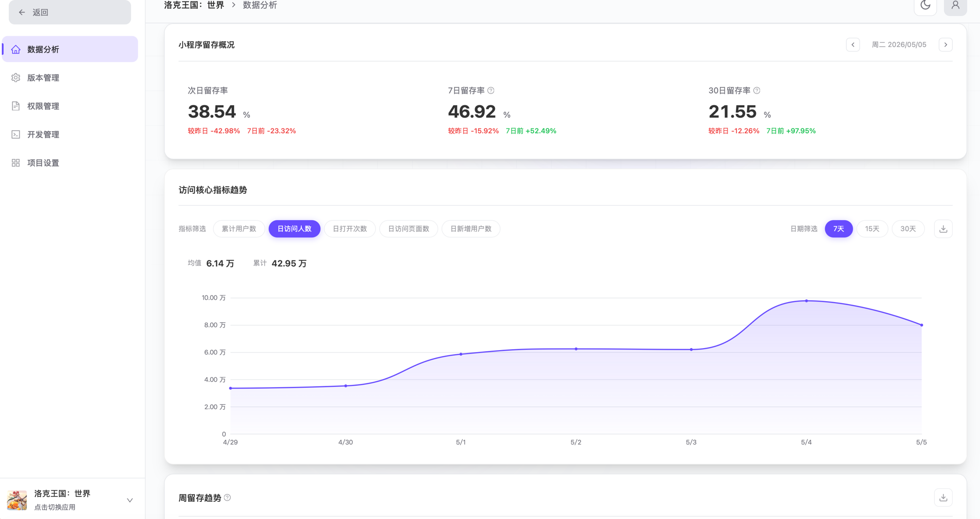Click the 46.92 7日留存率 value
This screenshot has width=980, height=519.
click(472, 112)
